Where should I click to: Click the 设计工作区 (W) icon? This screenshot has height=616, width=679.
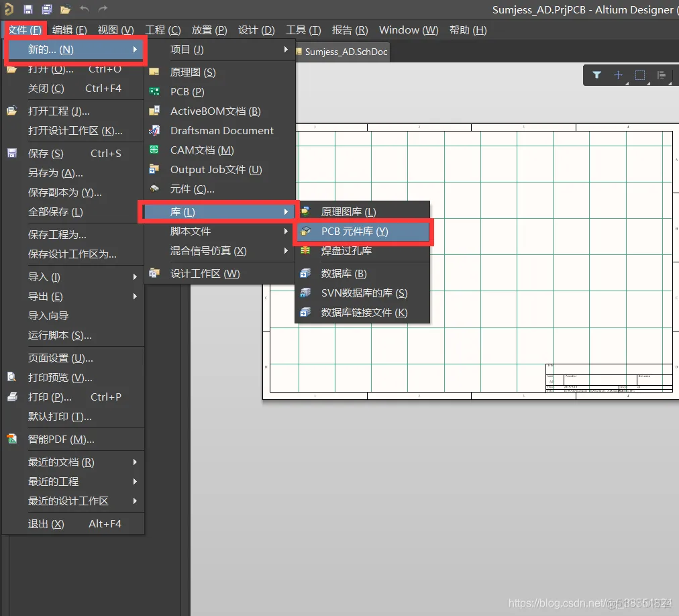(x=154, y=273)
